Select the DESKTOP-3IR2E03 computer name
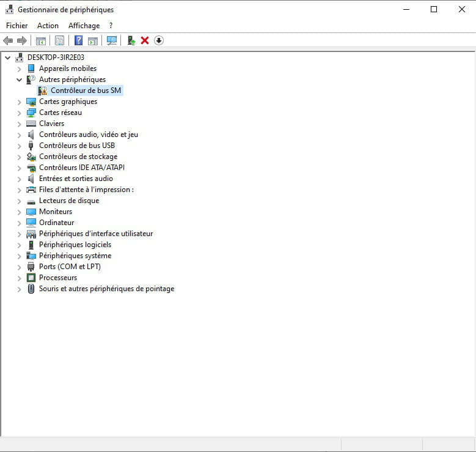Image resolution: width=476 pixels, height=452 pixels. click(x=56, y=57)
